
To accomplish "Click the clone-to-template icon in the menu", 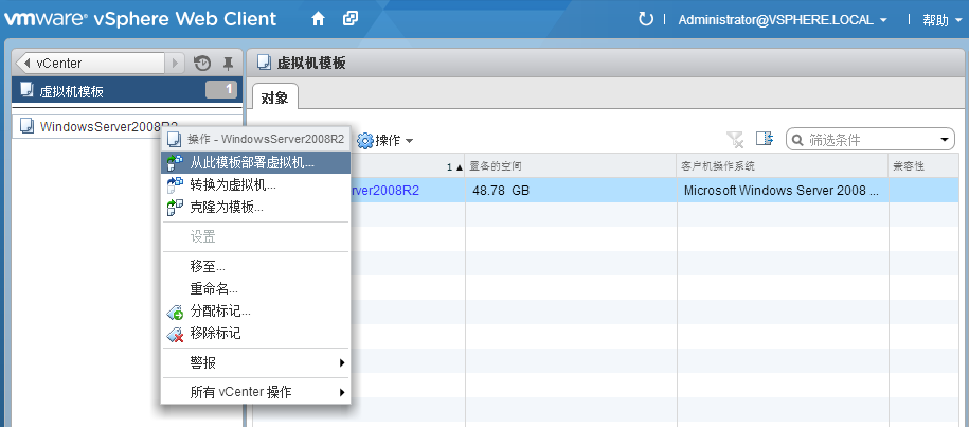I will [x=175, y=207].
